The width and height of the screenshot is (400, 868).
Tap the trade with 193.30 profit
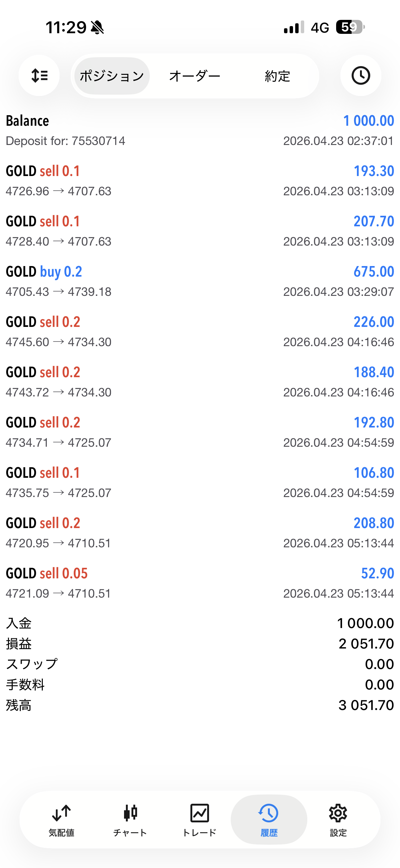coord(200,181)
